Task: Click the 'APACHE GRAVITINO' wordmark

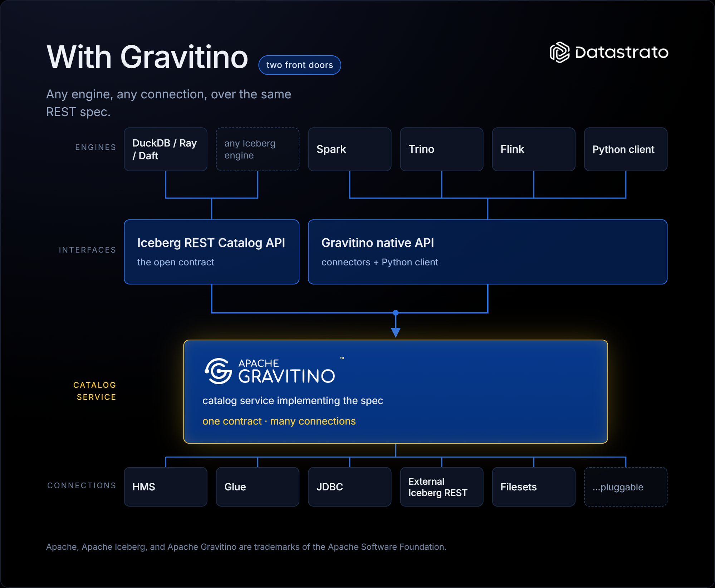Action: click(x=287, y=371)
